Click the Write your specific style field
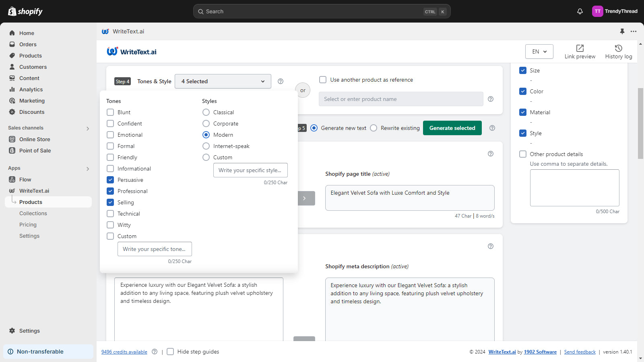 250,170
